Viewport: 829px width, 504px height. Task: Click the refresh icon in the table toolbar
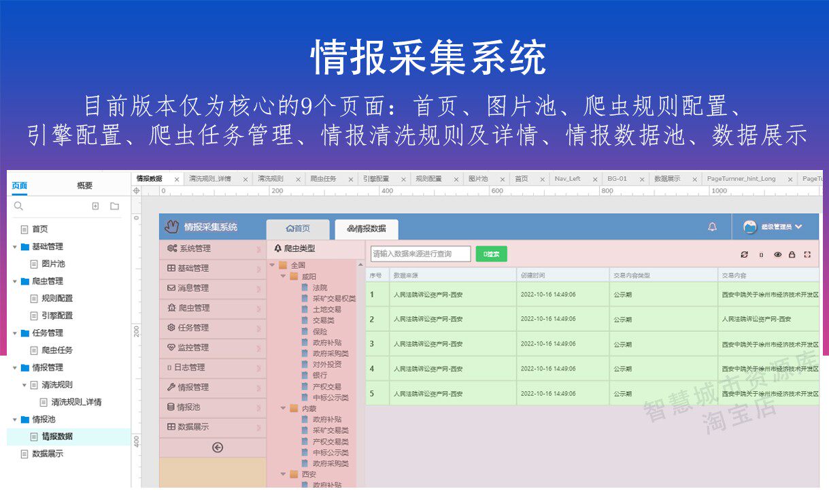pyautogui.click(x=744, y=254)
